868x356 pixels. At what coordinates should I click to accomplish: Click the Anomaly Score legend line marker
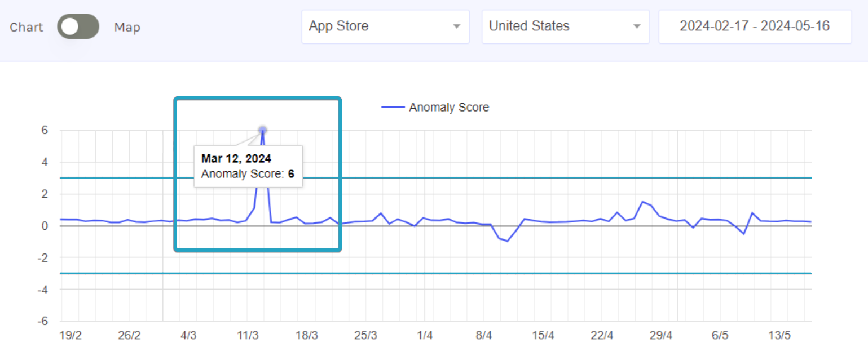[x=393, y=107]
